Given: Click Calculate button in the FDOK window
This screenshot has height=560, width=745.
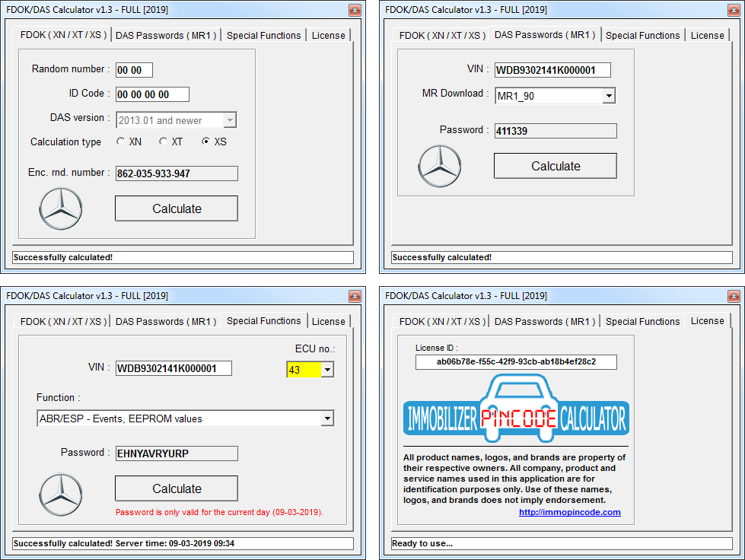Looking at the screenshot, I should pyautogui.click(x=177, y=208).
